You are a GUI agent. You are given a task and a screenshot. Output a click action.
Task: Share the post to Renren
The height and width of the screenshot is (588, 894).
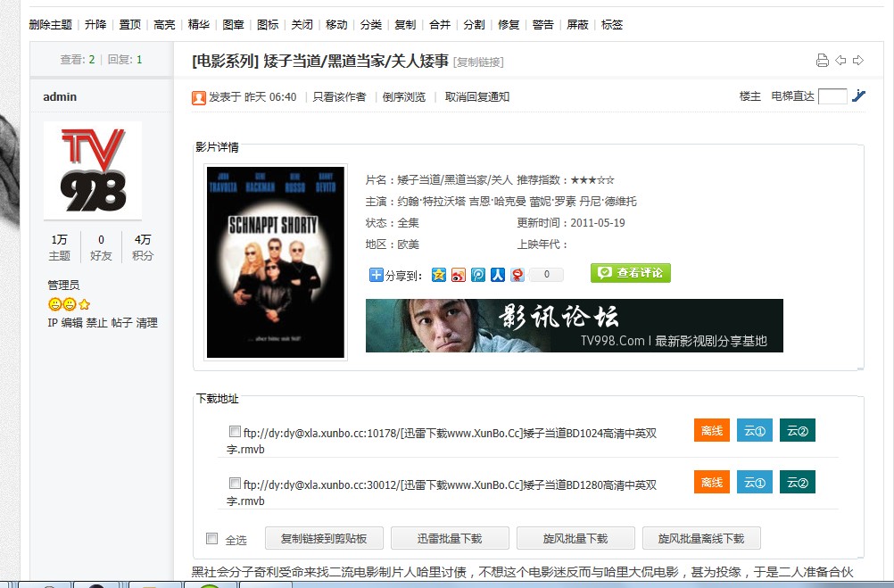(x=497, y=276)
